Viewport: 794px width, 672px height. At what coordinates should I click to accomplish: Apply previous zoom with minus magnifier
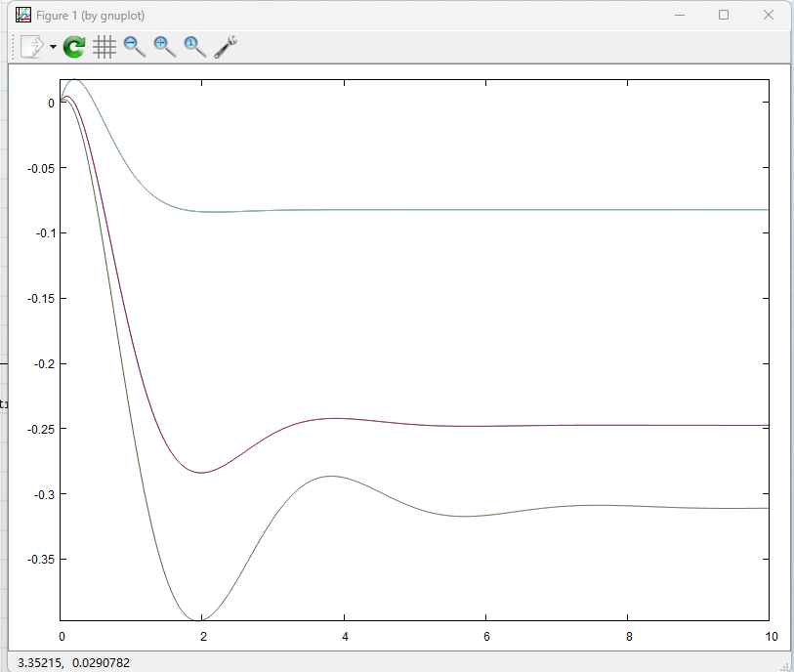tap(135, 46)
